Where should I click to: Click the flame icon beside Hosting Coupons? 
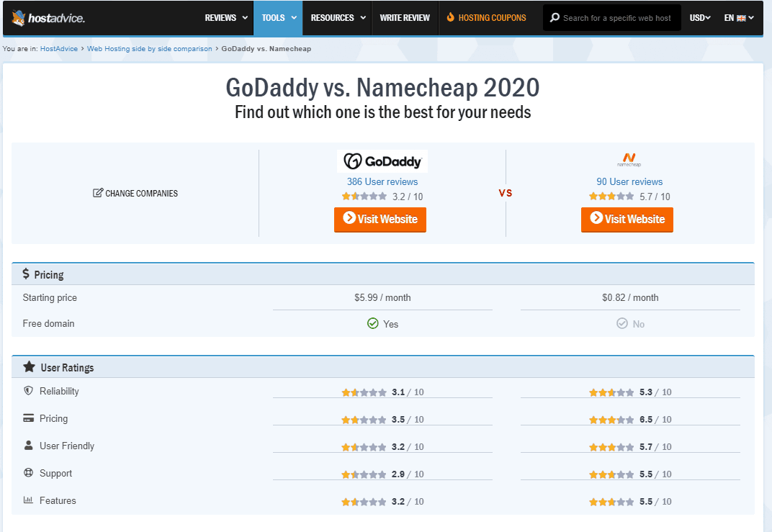451,17
